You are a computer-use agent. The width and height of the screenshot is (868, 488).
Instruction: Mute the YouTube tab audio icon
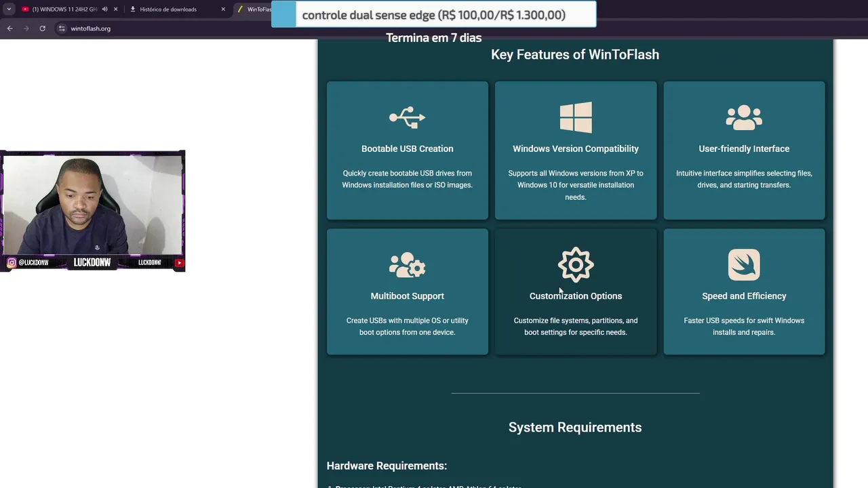coord(104,9)
